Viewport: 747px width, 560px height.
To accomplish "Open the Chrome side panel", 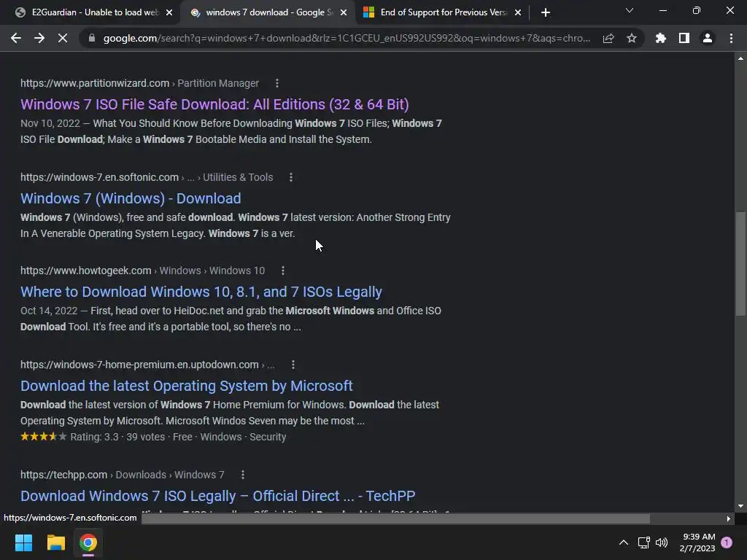I will coord(684,38).
